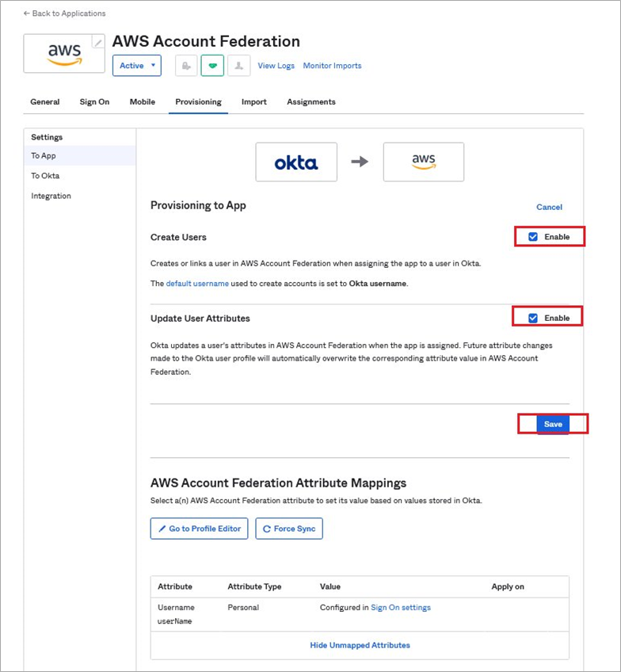Click the Attribute Type column header
Viewport: 621px width, 672px height.
[x=254, y=586]
